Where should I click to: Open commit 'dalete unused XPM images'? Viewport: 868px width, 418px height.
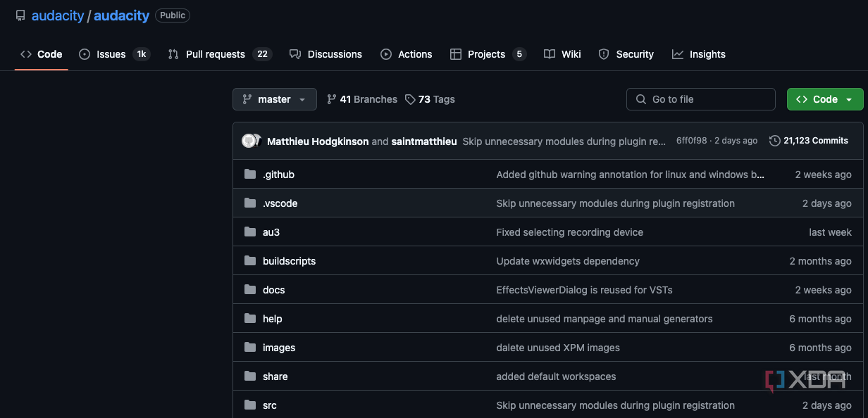558,348
